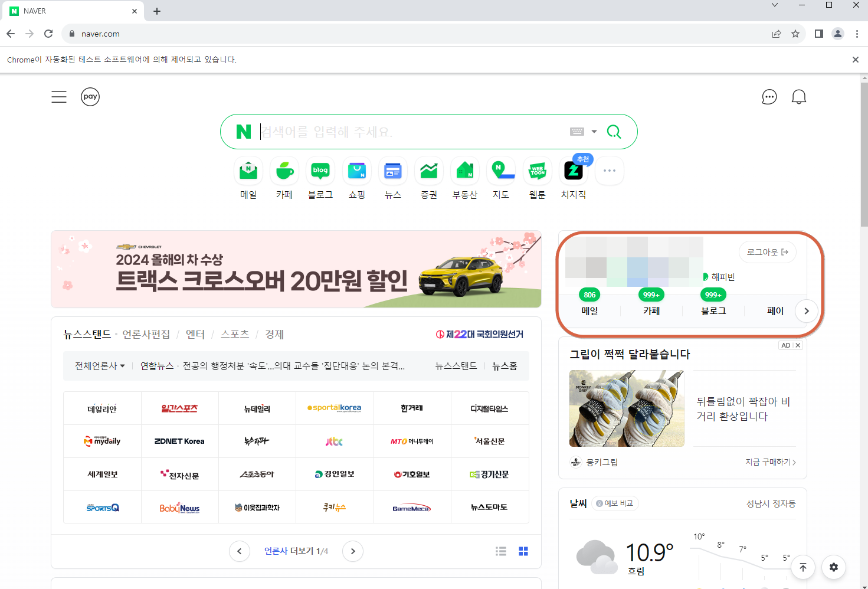Open the notifications bell icon
868x589 pixels.
tap(799, 97)
